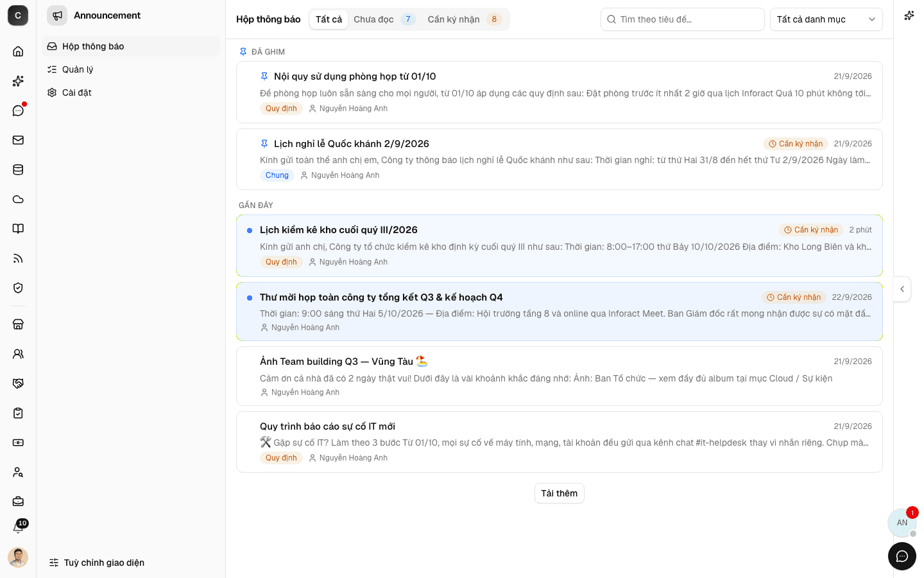Open the person search icon
The width and height of the screenshot is (924, 578).
(18, 472)
